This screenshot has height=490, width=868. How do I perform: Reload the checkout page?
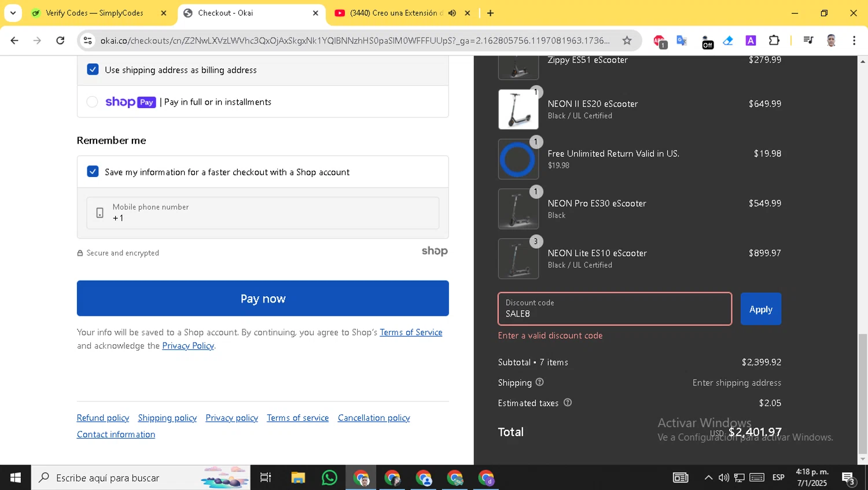[60, 40]
